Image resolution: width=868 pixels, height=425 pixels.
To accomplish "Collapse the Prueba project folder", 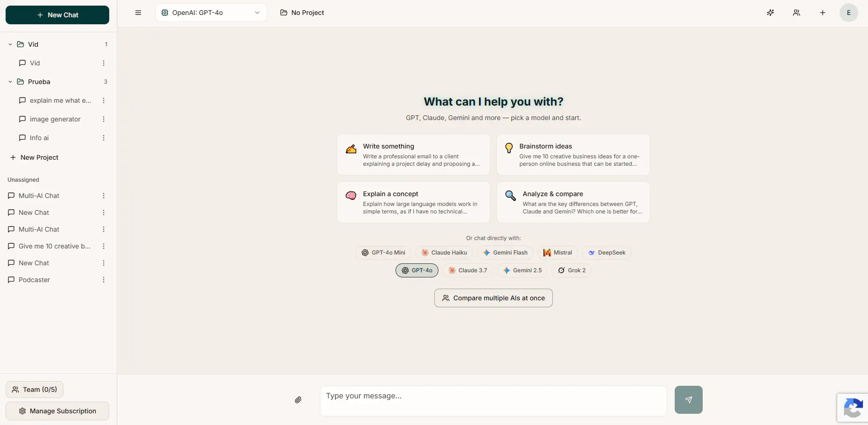I will point(10,82).
